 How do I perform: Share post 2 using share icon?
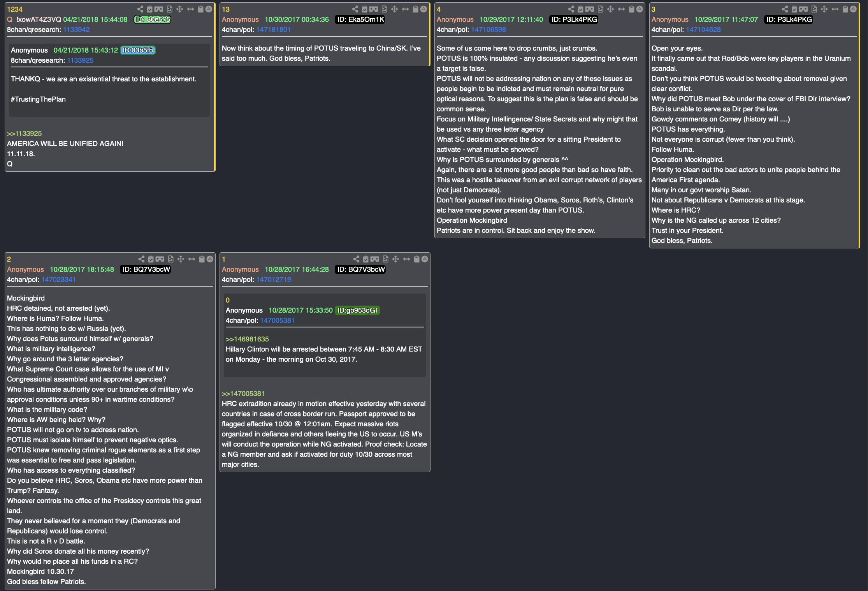pyautogui.click(x=141, y=259)
